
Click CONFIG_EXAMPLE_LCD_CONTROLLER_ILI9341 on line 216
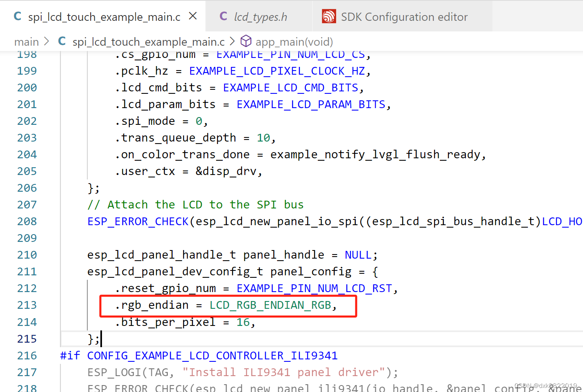[x=212, y=355]
